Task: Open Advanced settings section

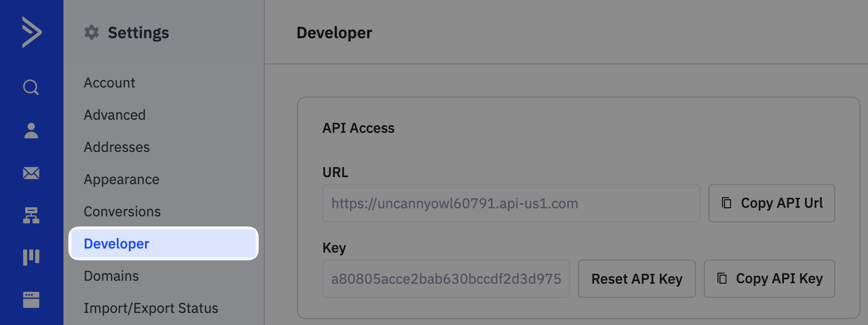Action: pos(114,115)
